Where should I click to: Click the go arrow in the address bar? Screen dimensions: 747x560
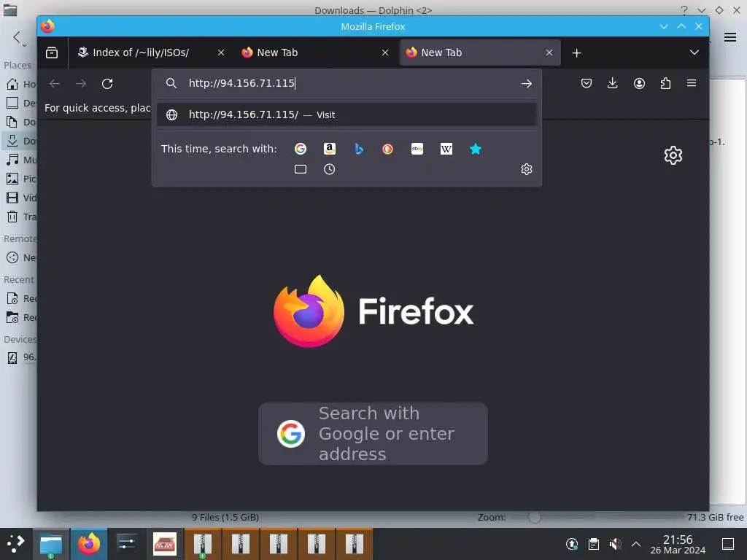tap(527, 84)
